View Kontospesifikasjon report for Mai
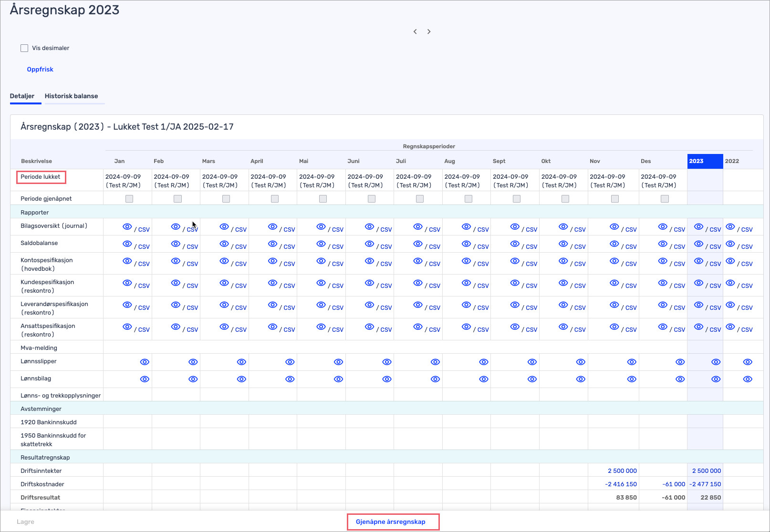The width and height of the screenshot is (770, 532). pyautogui.click(x=321, y=261)
